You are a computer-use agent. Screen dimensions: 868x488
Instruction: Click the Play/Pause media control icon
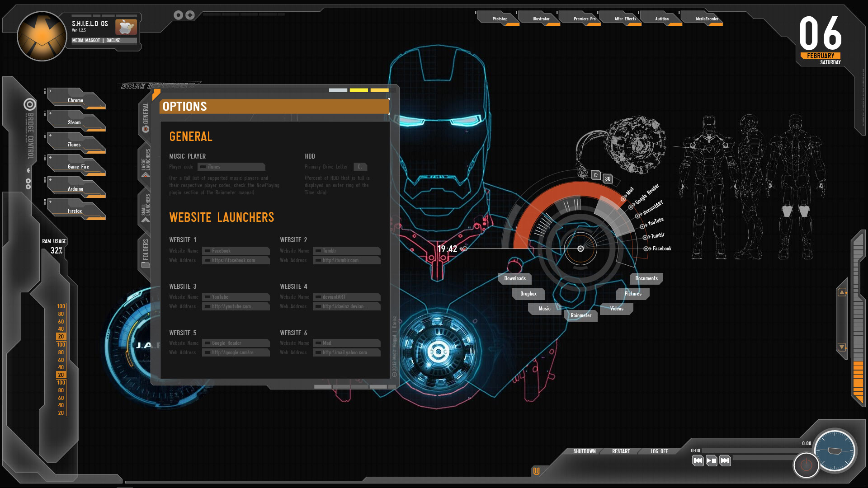coord(711,461)
